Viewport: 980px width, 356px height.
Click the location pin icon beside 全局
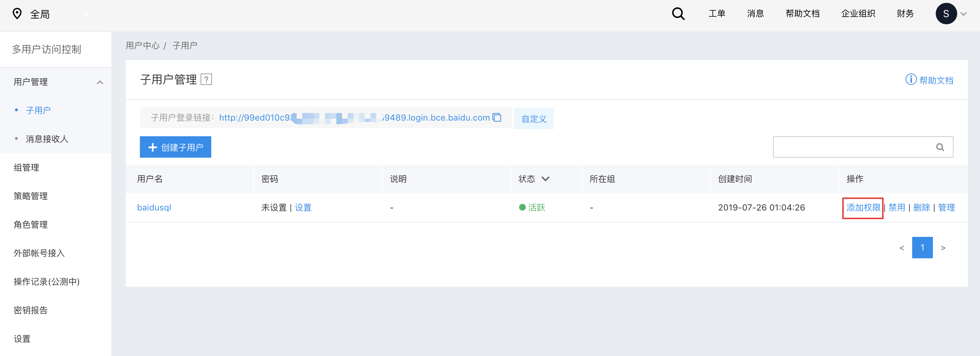[17, 14]
